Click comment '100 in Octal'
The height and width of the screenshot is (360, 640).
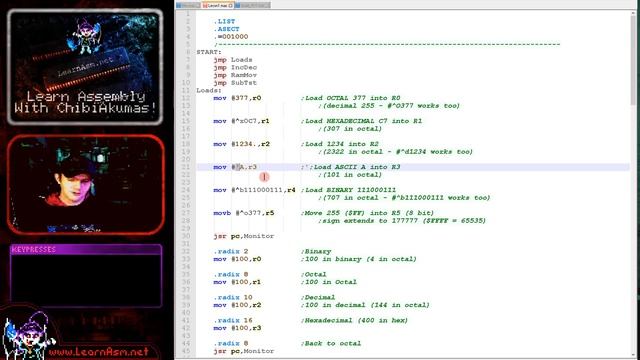pos(329,282)
